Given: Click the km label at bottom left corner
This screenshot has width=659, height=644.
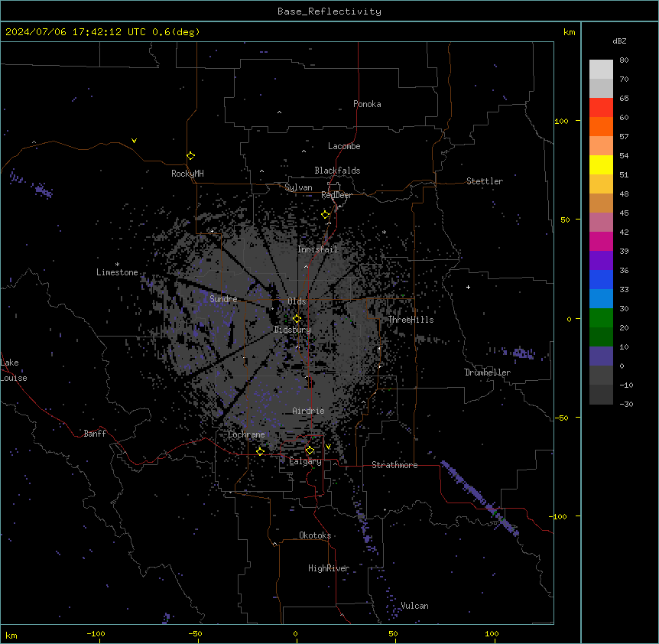Looking at the screenshot, I should (x=11, y=636).
